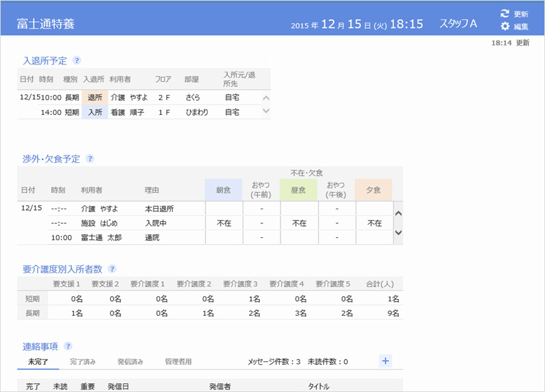Screen dimensions: 545x392
Task: Open help icon next to 入退所予定
Action: pyautogui.click(x=77, y=60)
